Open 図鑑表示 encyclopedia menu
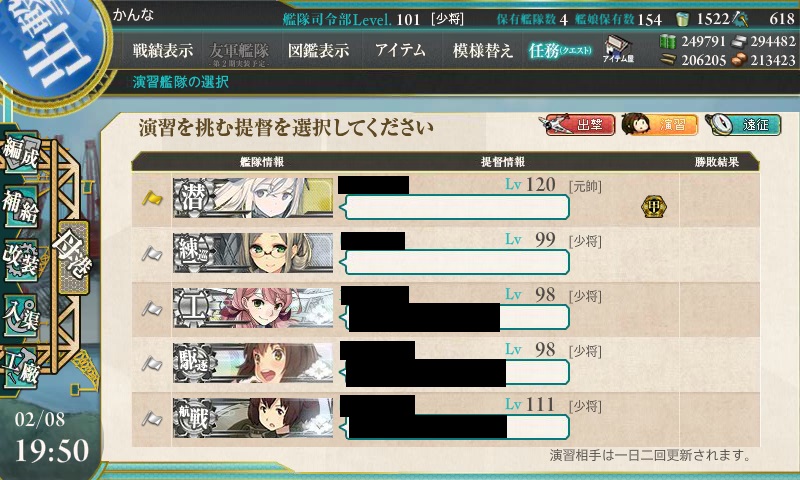Viewport: 800px width, 480px height. pyautogui.click(x=318, y=50)
